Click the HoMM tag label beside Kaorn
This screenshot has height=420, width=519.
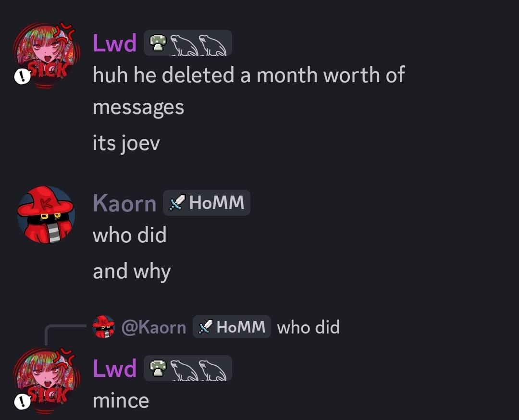pyautogui.click(x=207, y=203)
